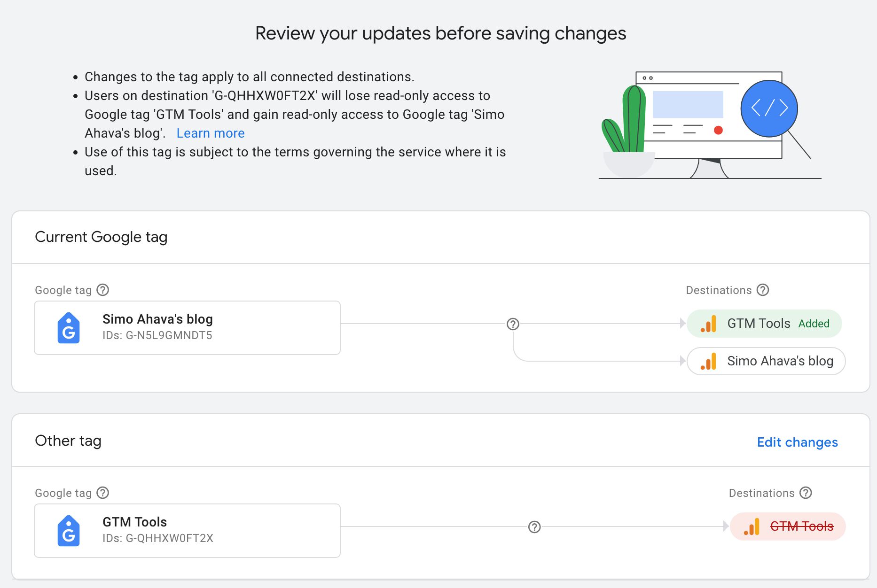Viewport: 877px width, 588px height.
Task: Click the Current Google tag heading
Action: coord(101,237)
